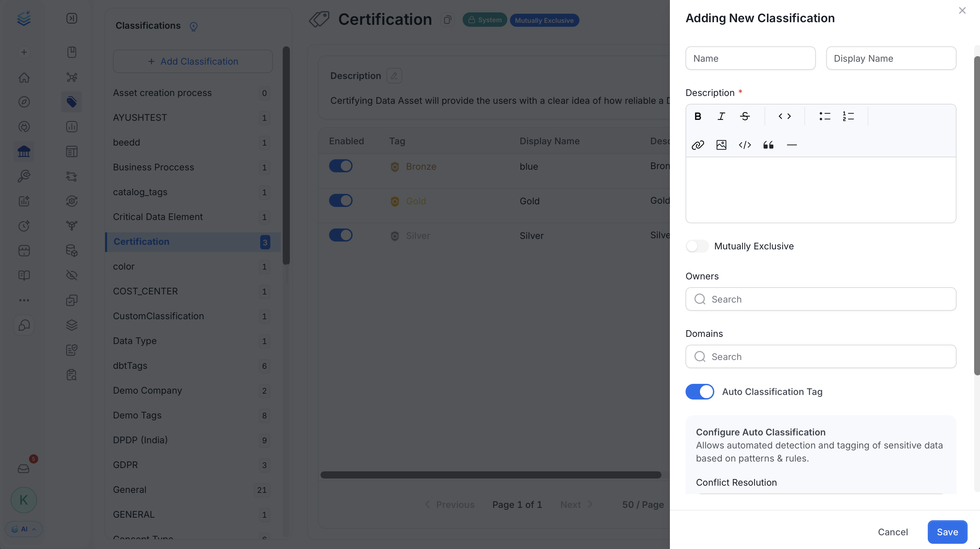Open the Silver tag link
Image resolution: width=980 pixels, height=549 pixels.
418,236
